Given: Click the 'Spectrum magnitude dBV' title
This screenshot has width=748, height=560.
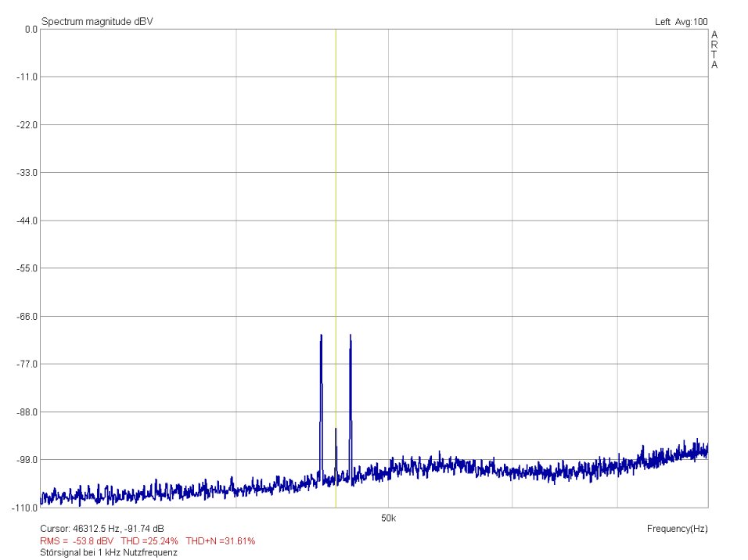Looking at the screenshot, I should (x=97, y=21).
